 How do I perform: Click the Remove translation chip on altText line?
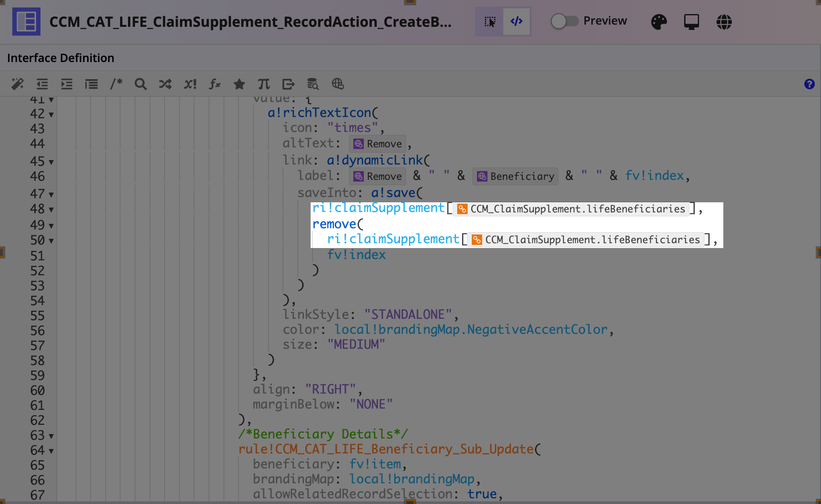point(378,144)
